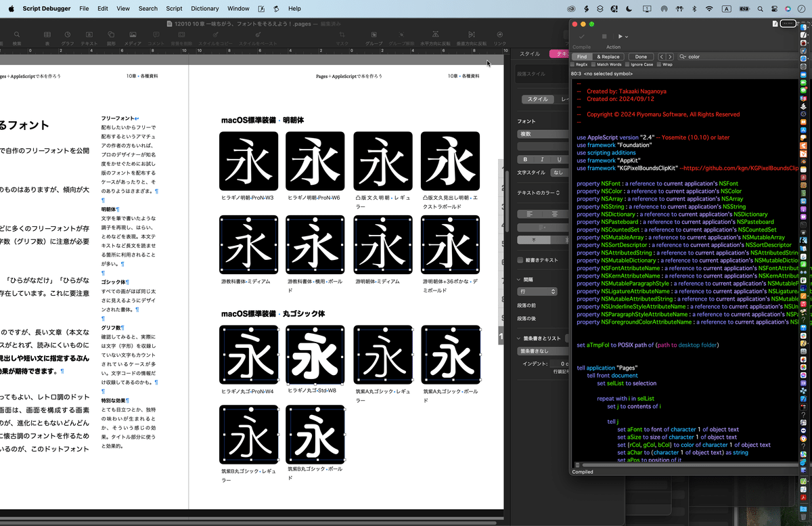The height and width of the screenshot is (526, 812).
Task: Click the <no selected symbol> navigation popup
Action: click(x=608, y=72)
